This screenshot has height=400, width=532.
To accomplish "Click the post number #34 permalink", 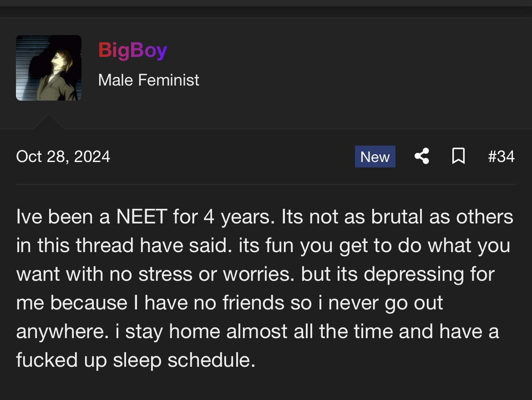I will click(501, 157).
